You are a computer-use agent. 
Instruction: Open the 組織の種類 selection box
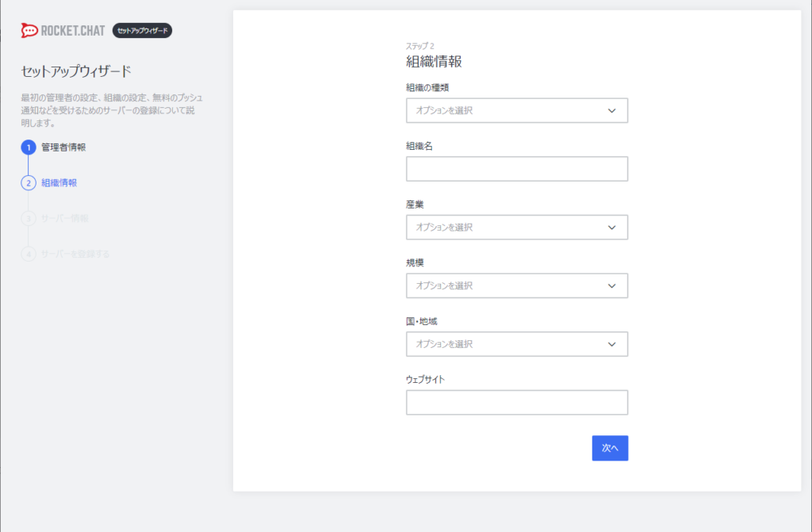point(517,110)
